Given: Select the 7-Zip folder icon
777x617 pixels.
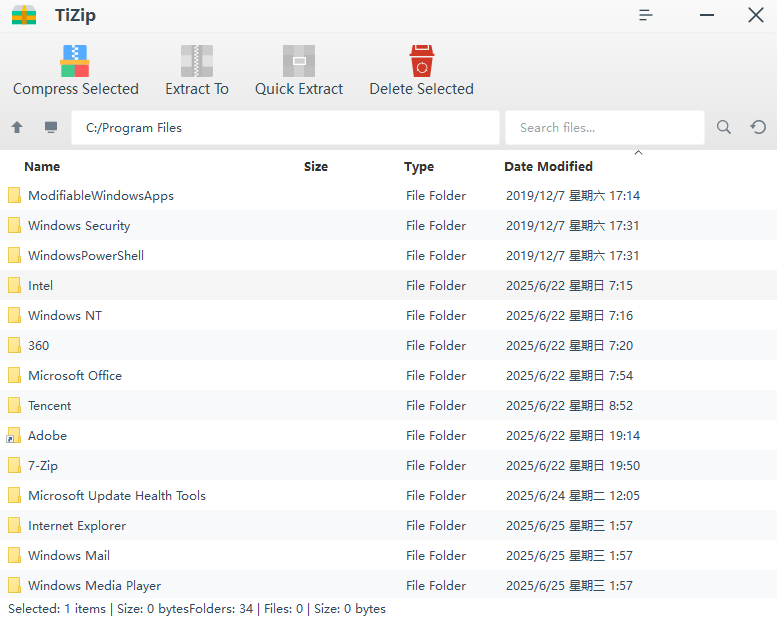Looking at the screenshot, I should [x=14, y=465].
